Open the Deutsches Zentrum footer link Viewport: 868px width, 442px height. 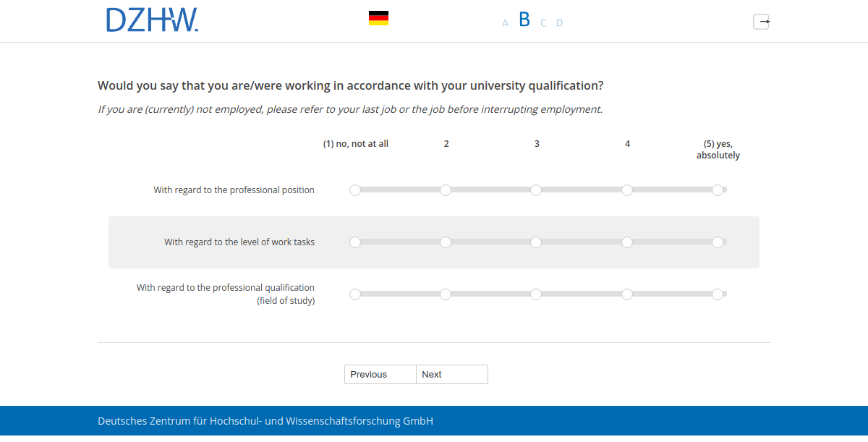tap(265, 420)
